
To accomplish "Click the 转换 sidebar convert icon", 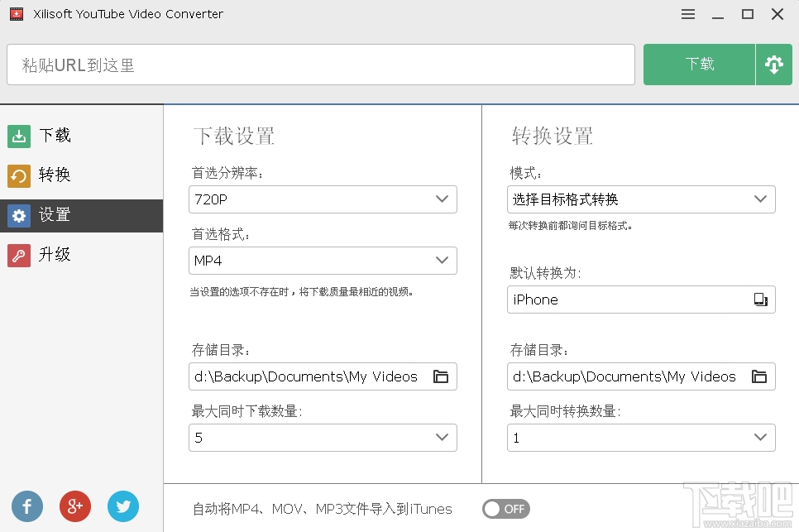I will point(19,175).
